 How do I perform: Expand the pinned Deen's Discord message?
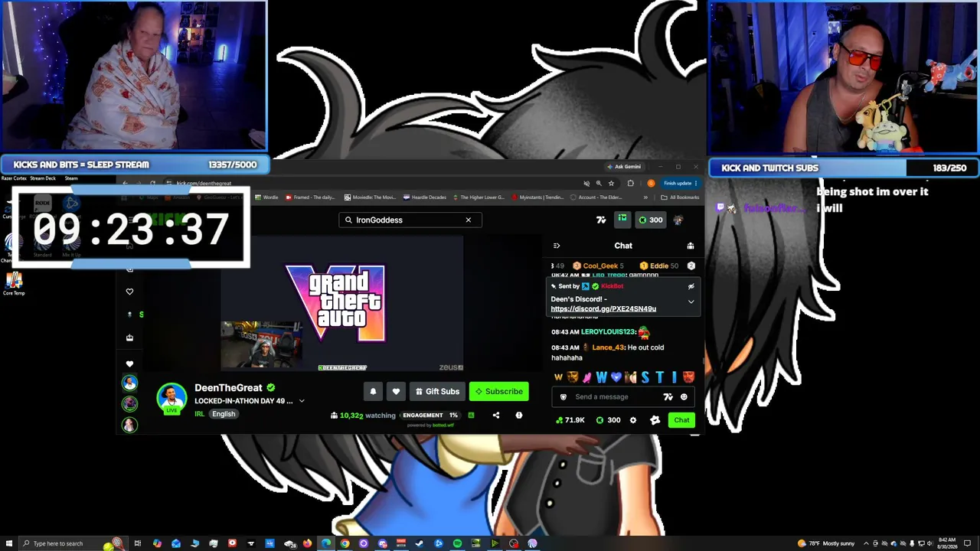tap(691, 302)
